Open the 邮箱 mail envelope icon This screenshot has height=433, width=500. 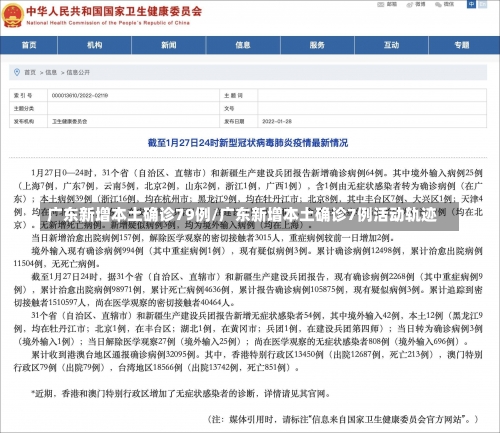click(380, 4)
